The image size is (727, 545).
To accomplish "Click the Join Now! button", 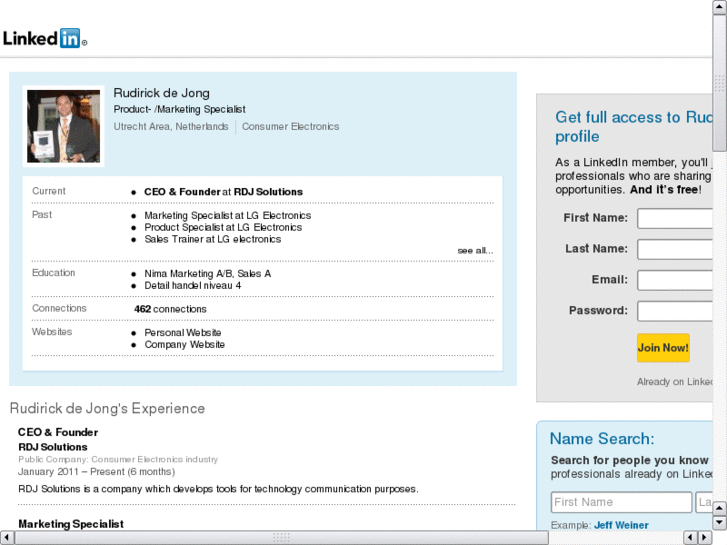I will [x=663, y=348].
